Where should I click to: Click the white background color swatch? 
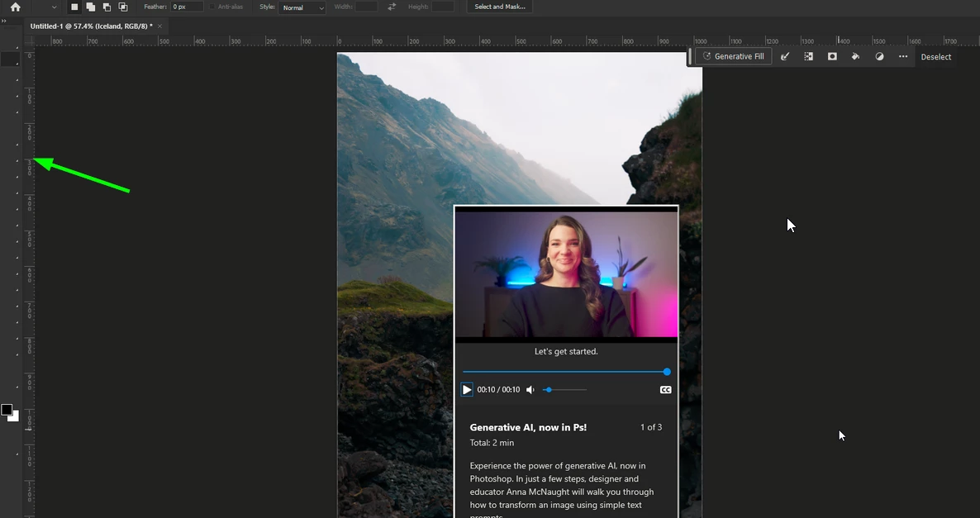pyautogui.click(x=15, y=417)
